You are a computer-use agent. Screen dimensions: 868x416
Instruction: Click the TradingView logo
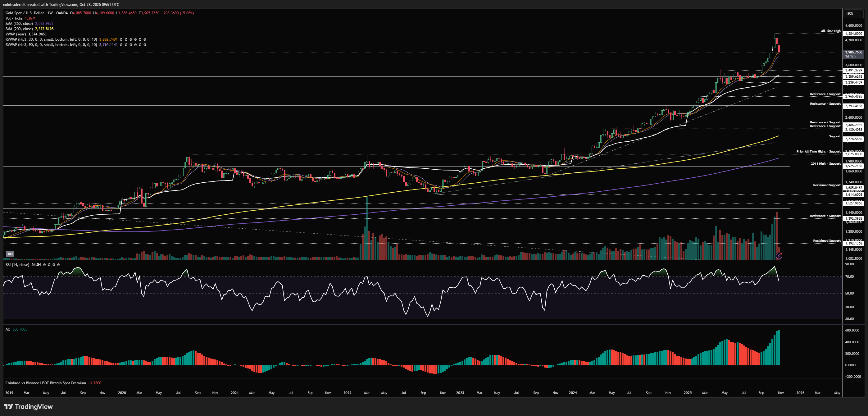(28, 407)
